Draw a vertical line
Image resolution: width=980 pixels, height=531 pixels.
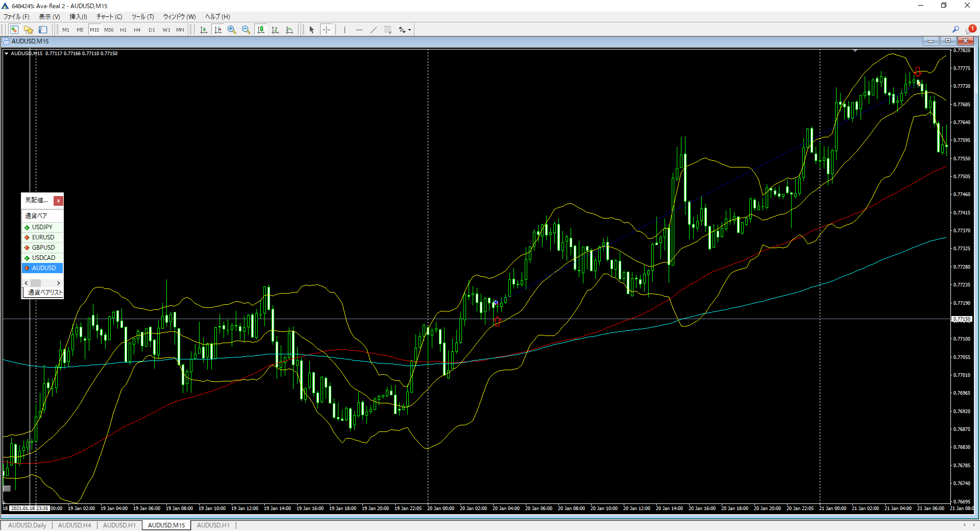[x=345, y=30]
